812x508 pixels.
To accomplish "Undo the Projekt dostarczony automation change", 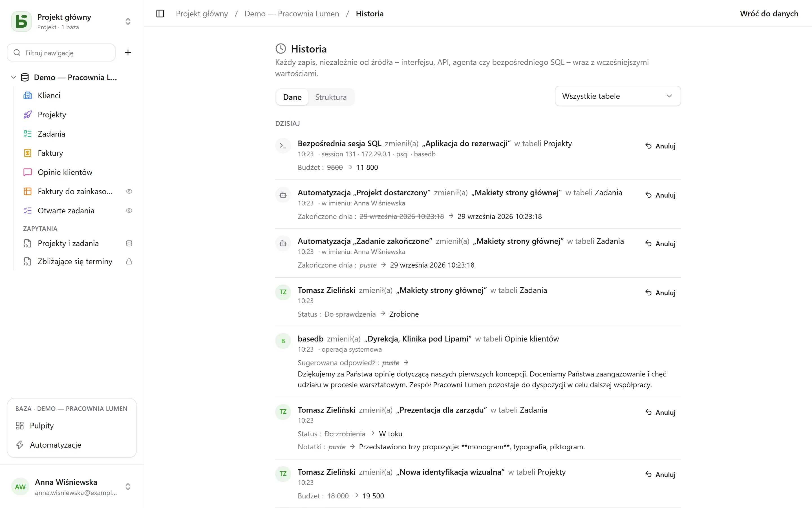I will click(660, 195).
